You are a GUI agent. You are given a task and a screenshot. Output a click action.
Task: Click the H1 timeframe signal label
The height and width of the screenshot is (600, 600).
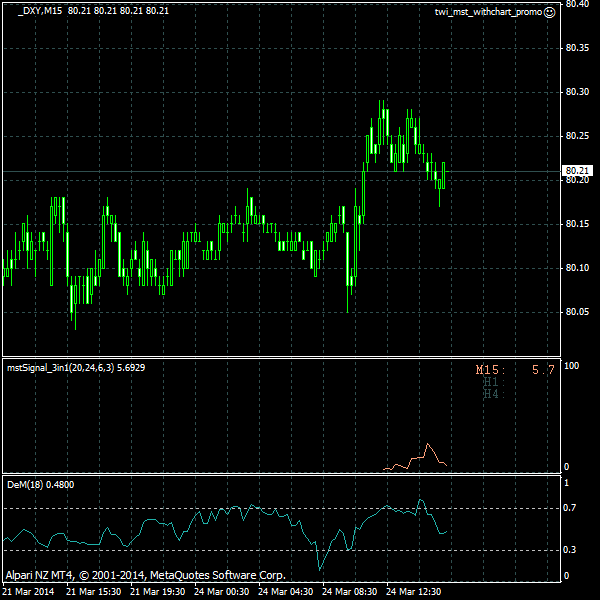click(493, 382)
